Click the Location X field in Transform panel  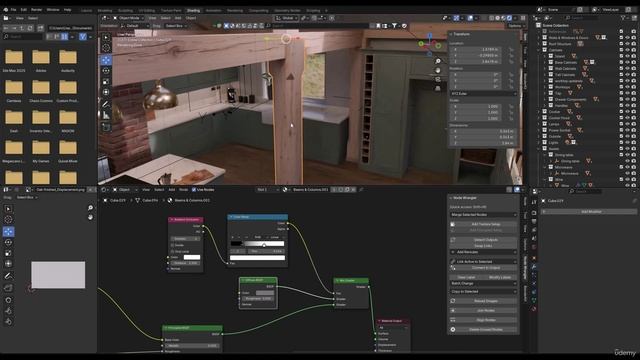476,49
